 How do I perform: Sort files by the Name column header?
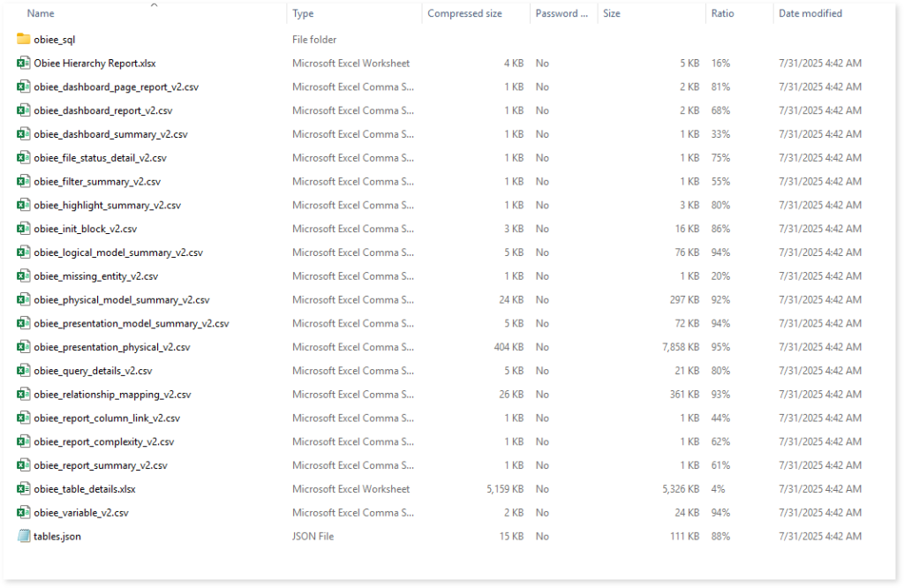coord(41,13)
